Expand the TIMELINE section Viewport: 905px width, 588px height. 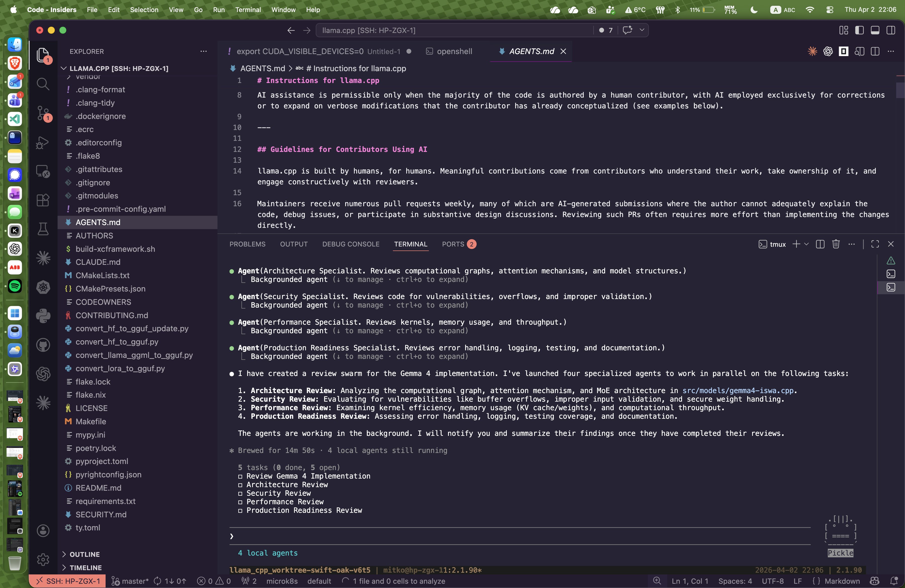(85, 567)
